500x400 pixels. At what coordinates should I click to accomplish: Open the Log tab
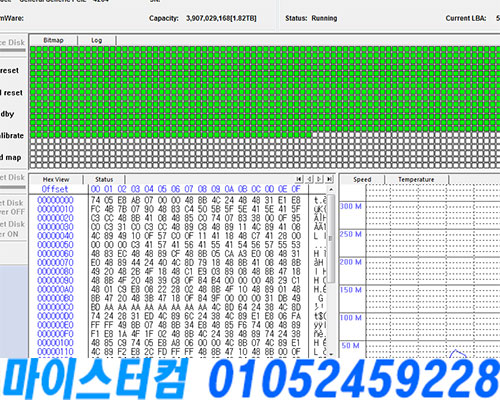click(97, 40)
